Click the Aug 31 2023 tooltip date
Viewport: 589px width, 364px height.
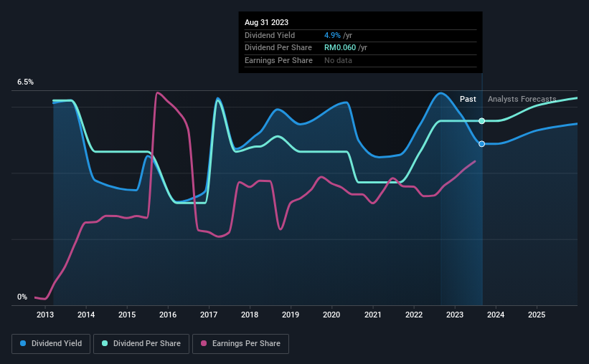click(x=266, y=22)
